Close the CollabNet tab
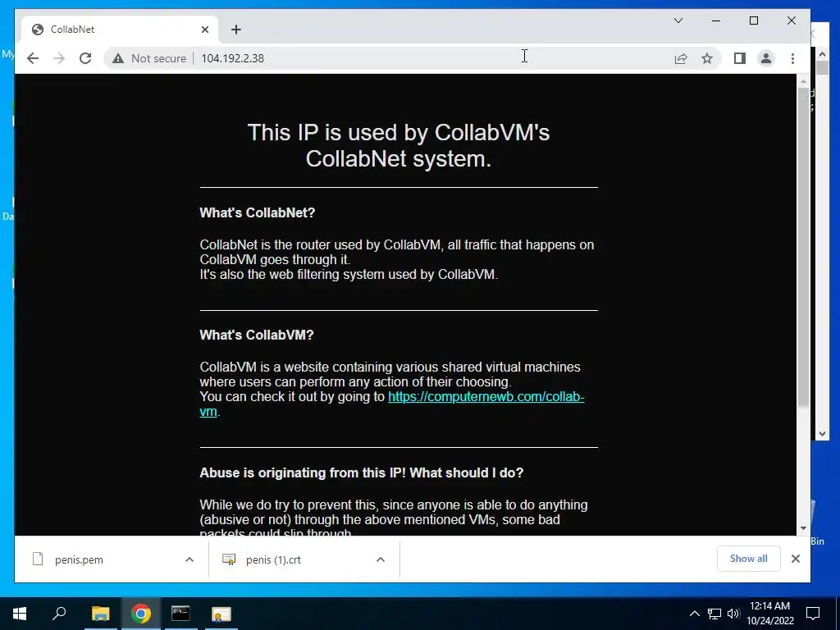This screenshot has width=840, height=630. click(204, 30)
